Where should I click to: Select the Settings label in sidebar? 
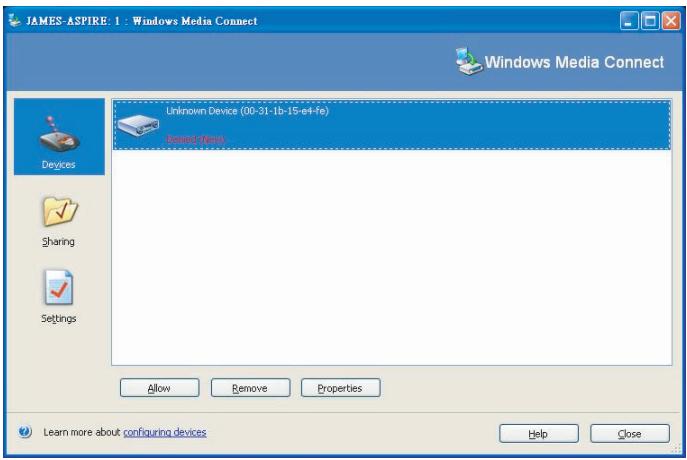(59, 318)
